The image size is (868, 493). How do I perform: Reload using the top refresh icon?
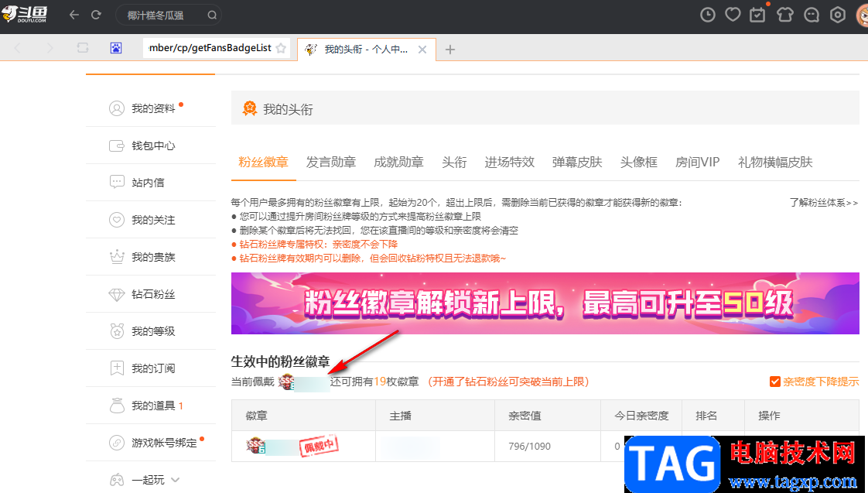point(97,15)
